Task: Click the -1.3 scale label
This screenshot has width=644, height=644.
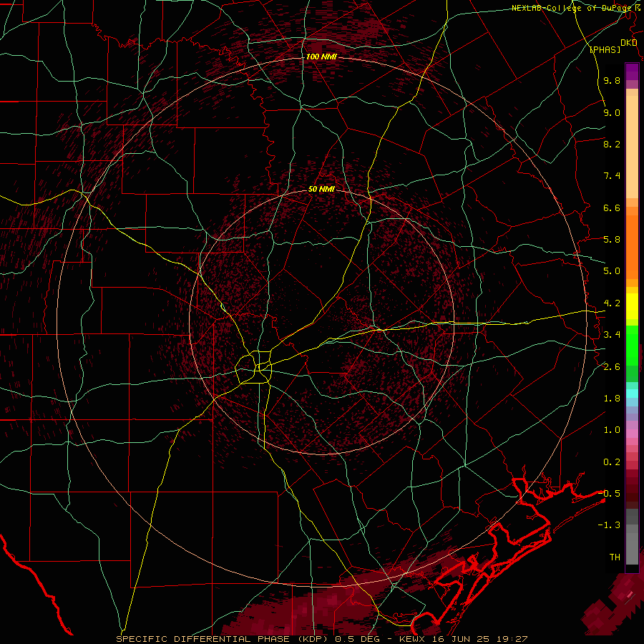Action: pos(609,525)
